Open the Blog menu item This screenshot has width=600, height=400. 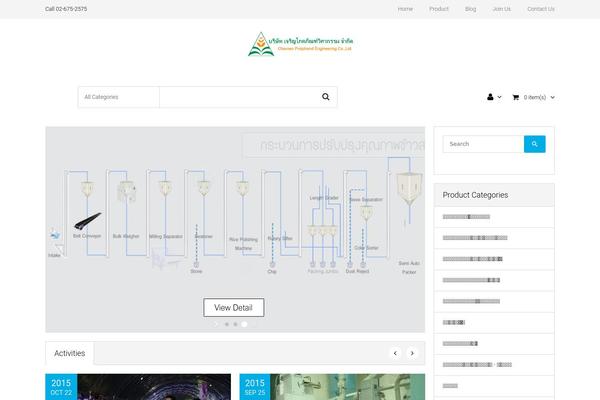point(470,9)
